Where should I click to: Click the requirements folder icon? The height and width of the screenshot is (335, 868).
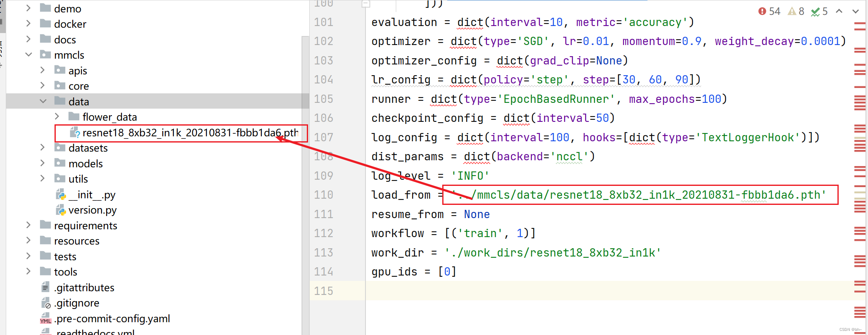pos(45,225)
